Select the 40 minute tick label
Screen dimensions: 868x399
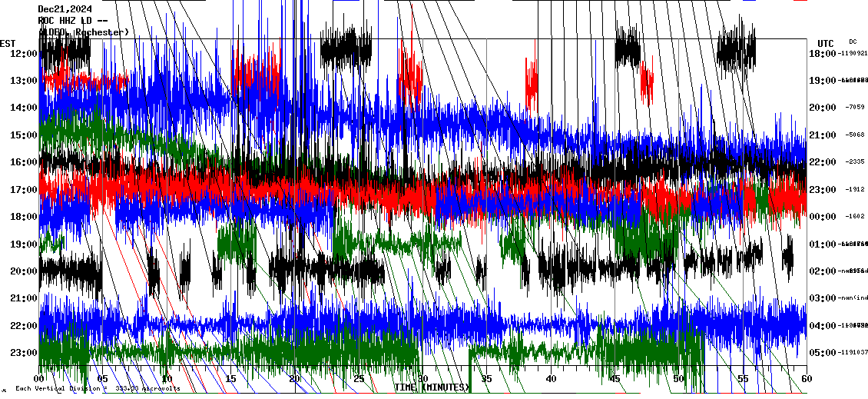point(551,379)
